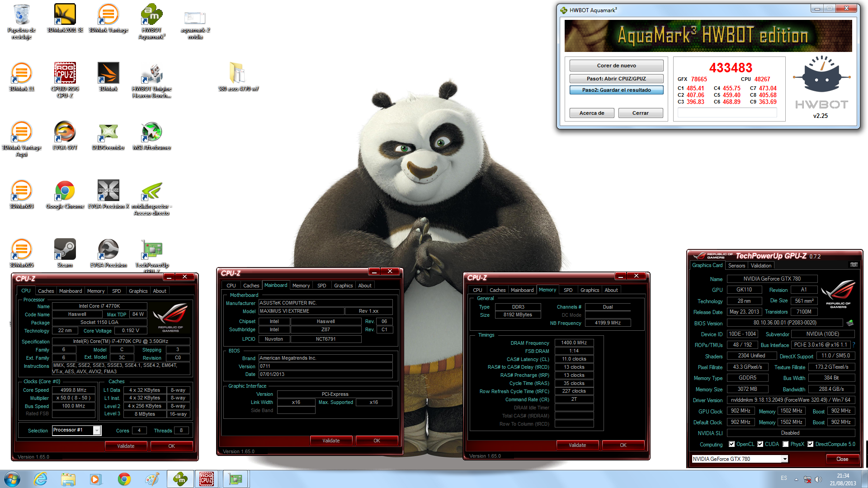Open the MSI Afterburner desktop shortcut
This screenshot has width=868, height=488.
(151, 136)
